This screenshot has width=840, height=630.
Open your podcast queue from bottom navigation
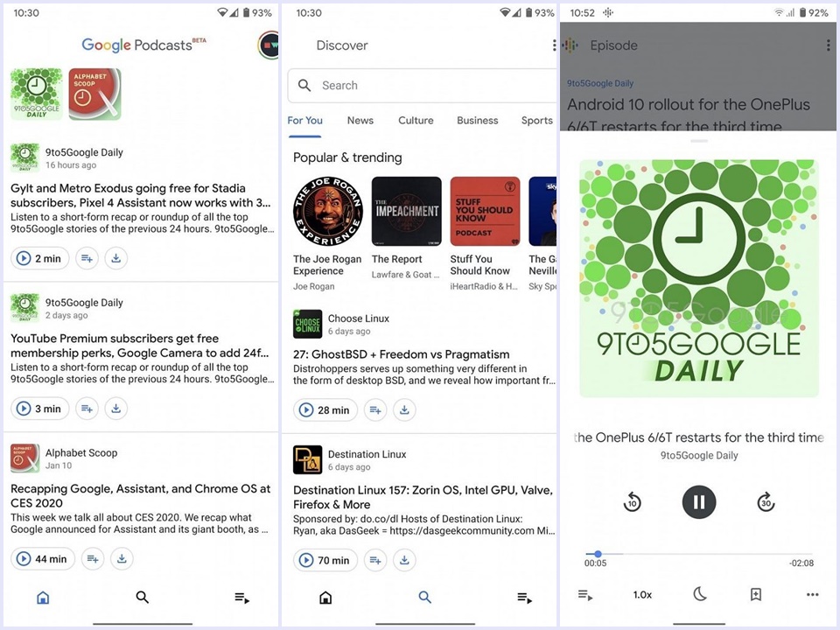point(242,598)
